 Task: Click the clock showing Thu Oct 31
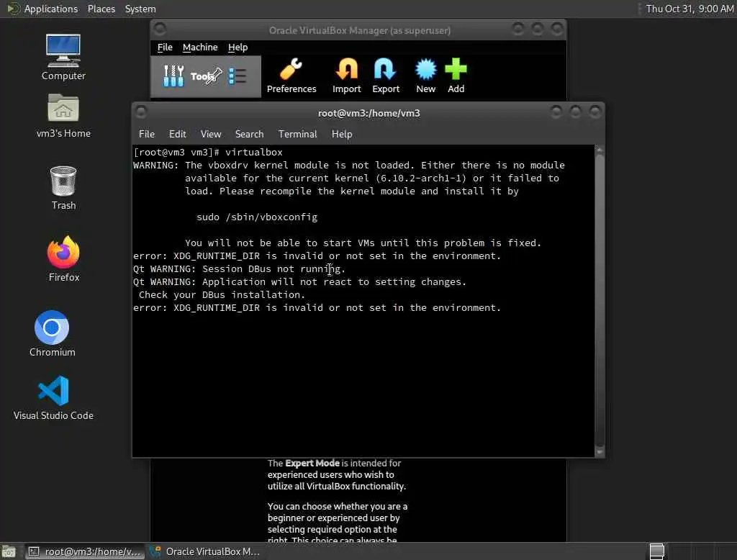(689, 9)
